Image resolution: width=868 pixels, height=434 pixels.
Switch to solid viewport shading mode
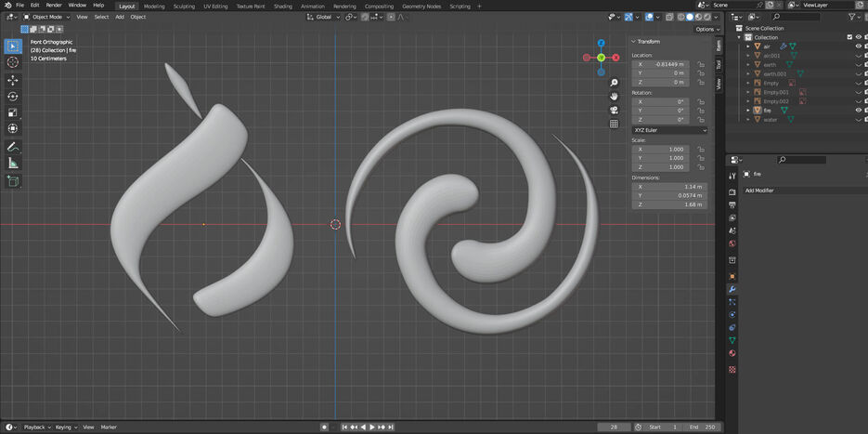click(x=690, y=17)
